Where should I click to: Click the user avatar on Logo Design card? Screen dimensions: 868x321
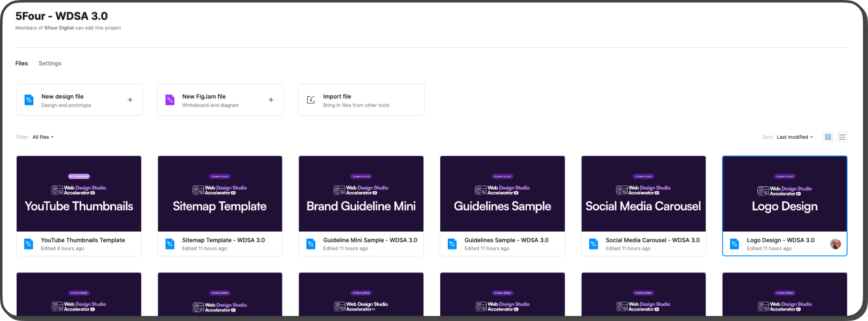pyautogui.click(x=835, y=244)
